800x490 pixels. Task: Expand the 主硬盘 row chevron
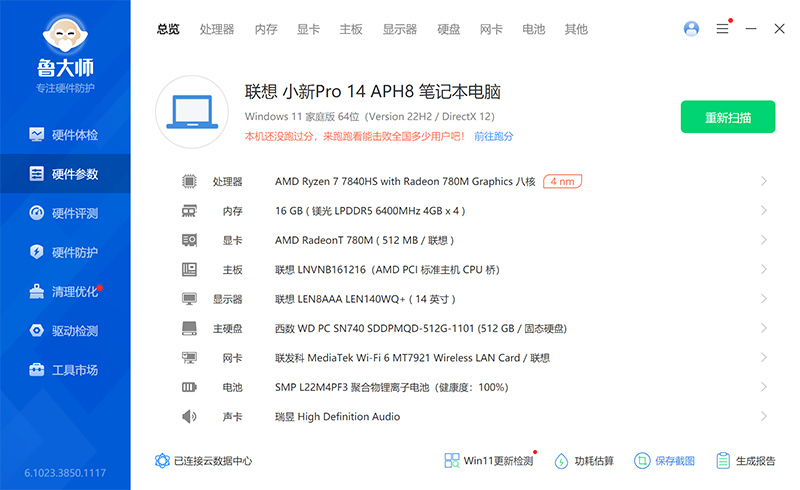pyautogui.click(x=764, y=328)
